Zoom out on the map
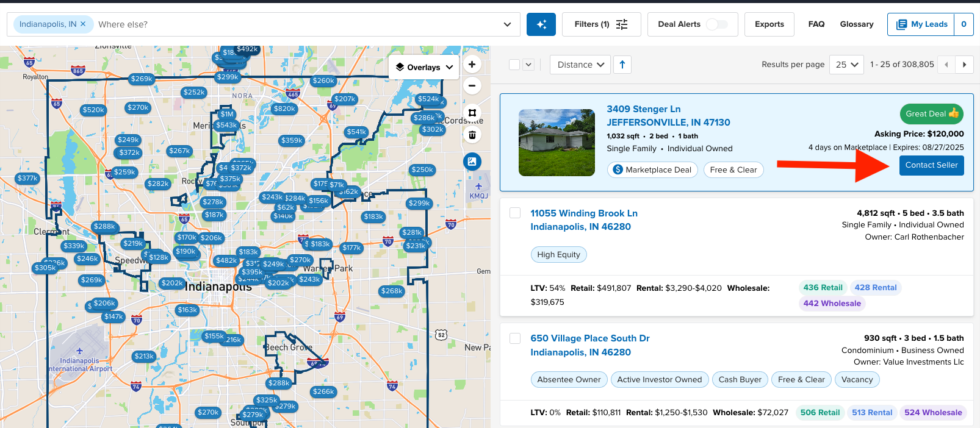The width and height of the screenshot is (980, 428). (472, 86)
